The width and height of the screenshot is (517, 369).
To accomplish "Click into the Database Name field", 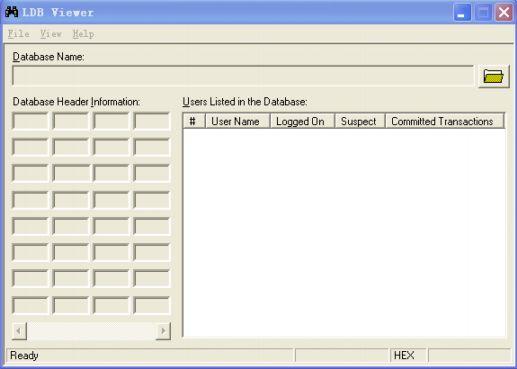I will point(243,76).
